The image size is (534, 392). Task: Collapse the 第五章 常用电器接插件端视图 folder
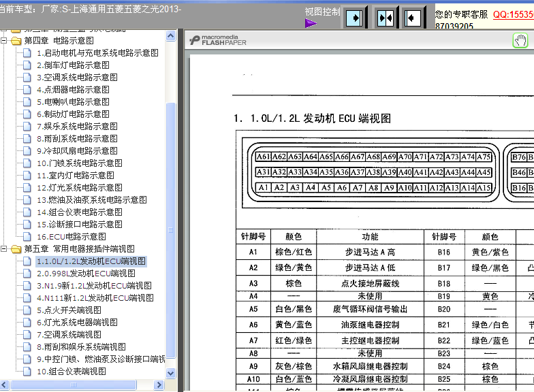(x=4, y=249)
